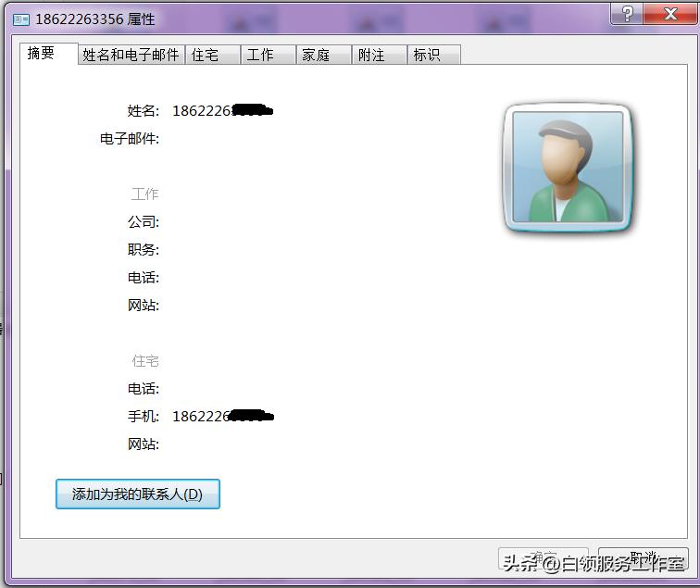Open the 附注 tab

pyautogui.click(x=379, y=55)
